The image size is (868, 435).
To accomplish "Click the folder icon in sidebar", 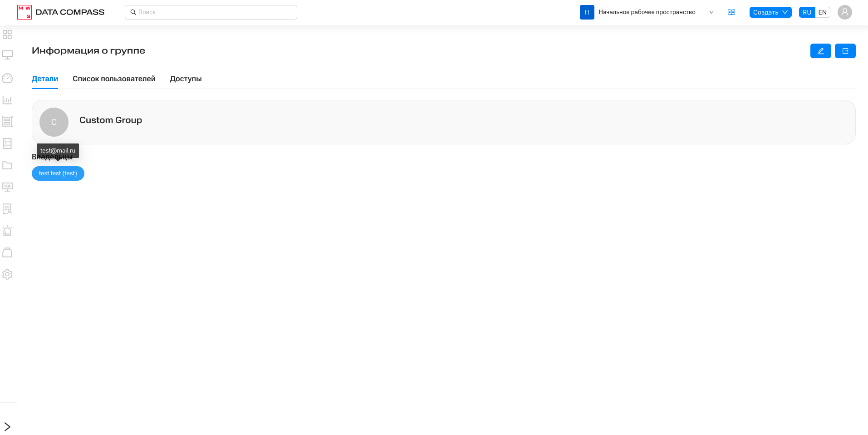I will (x=7, y=165).
